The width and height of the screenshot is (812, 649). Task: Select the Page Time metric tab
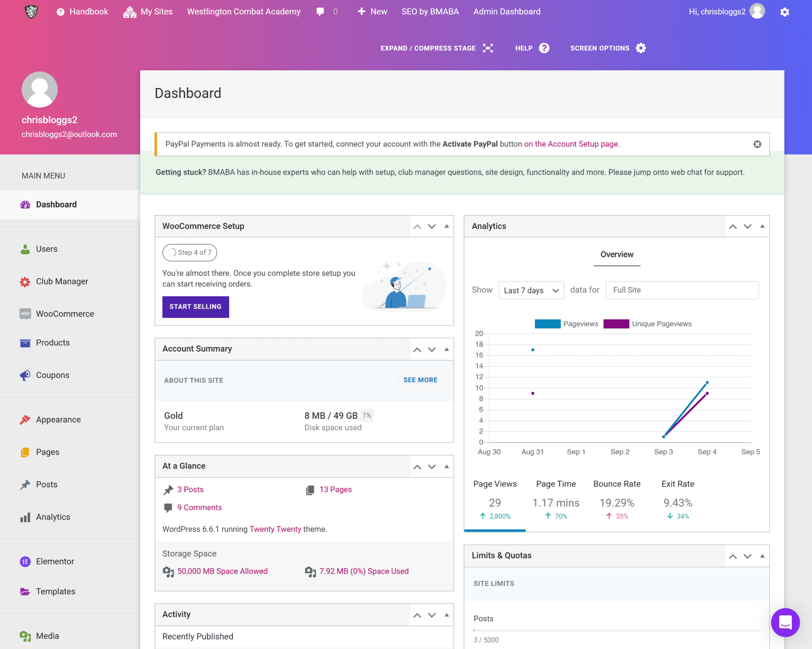(556, 500)
